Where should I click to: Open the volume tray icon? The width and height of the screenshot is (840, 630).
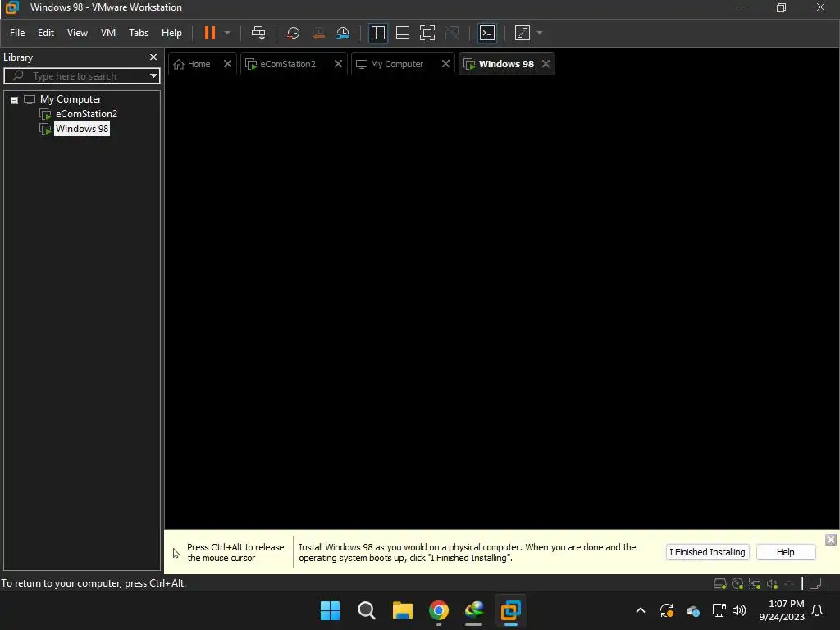739,610
